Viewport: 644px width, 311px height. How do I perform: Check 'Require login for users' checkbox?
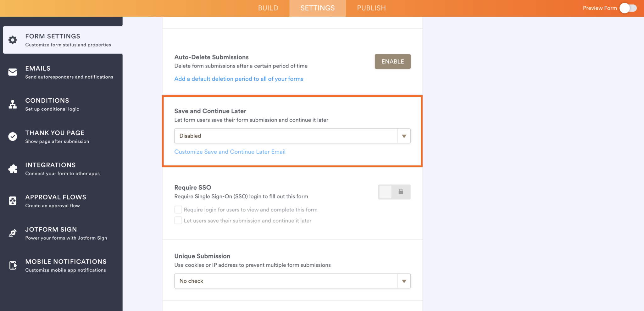[x=178, y=209]
